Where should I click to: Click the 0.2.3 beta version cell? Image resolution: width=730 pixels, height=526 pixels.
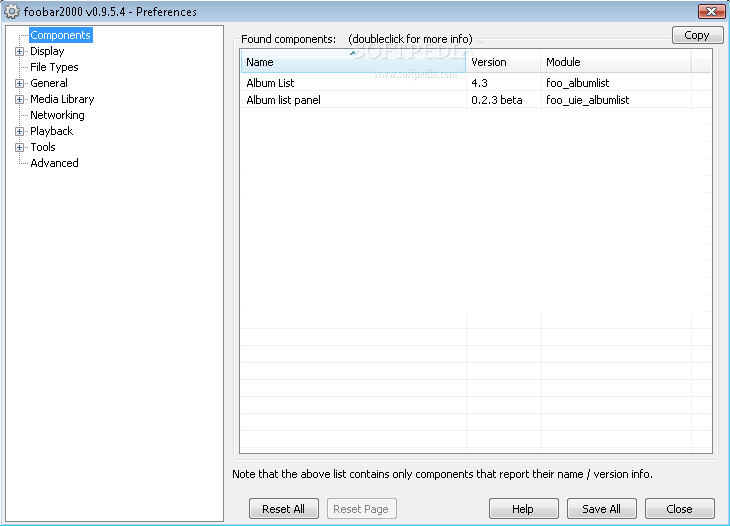coord(496,100)
